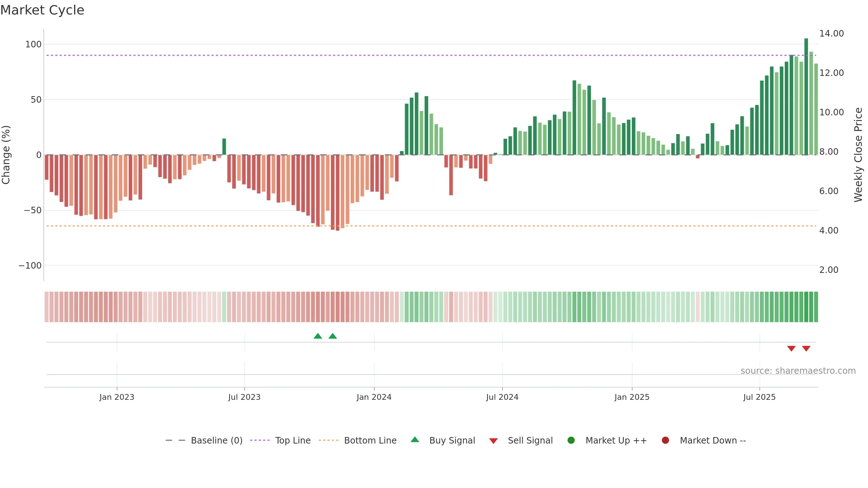Click the green Buy Signal legend triangle
This screenshot has width=868, height=488.
415,440
